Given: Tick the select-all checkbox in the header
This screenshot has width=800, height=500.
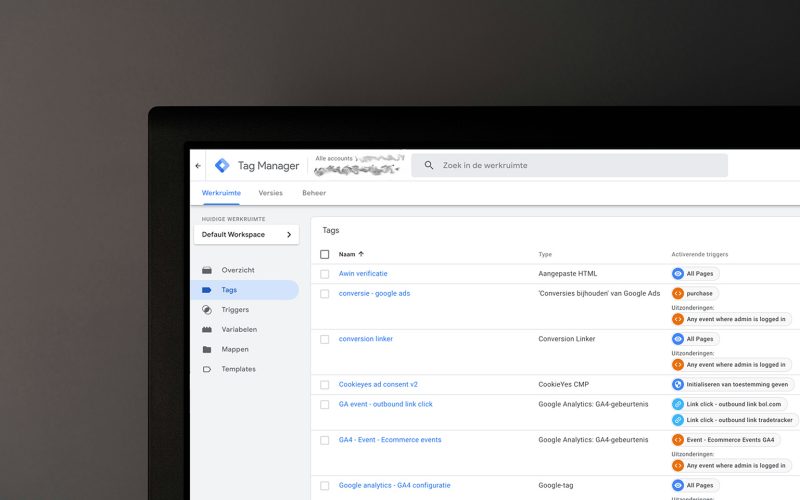Looking at the screenshot, I should (324, 254).
